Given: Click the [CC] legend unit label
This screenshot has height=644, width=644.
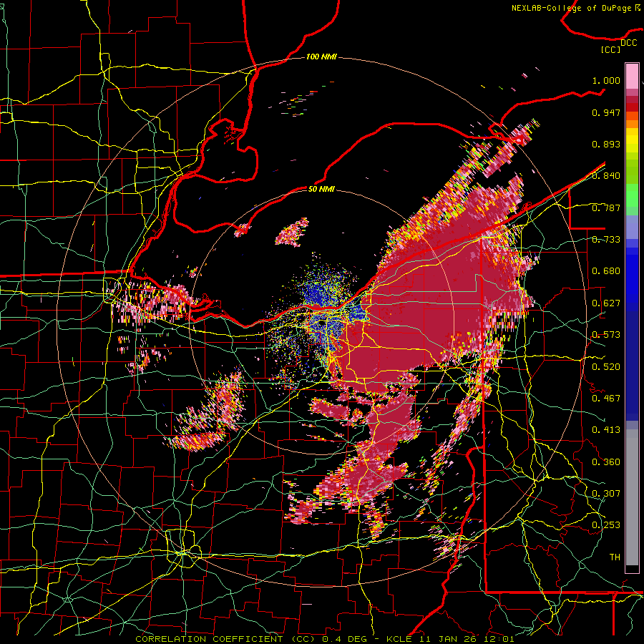Looking at the screenshot, I should [x=611, y=49].
